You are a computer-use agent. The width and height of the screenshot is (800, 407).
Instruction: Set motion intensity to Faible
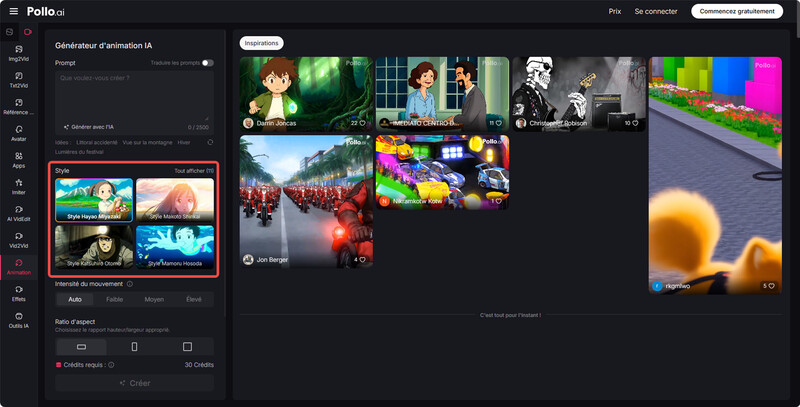115,299
